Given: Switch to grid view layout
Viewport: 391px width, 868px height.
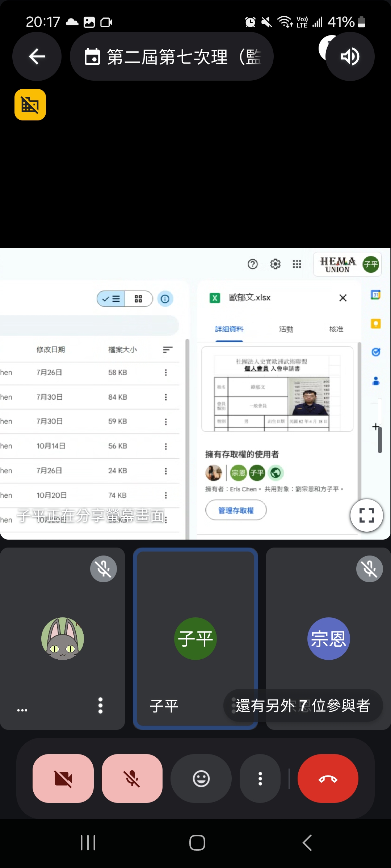Looking at the screenshot, I should point(138,299).
